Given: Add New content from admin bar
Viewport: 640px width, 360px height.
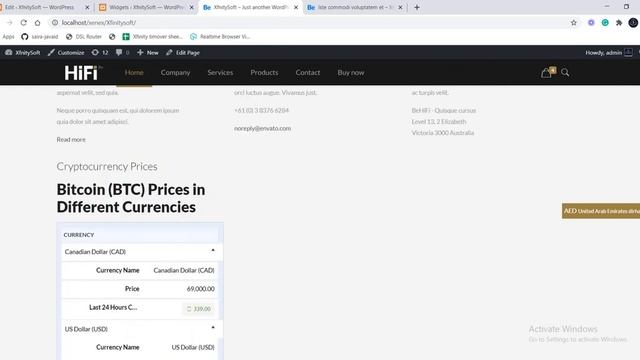Looking at the screenshot, I should pyautogui.click(x=148, y=53).
